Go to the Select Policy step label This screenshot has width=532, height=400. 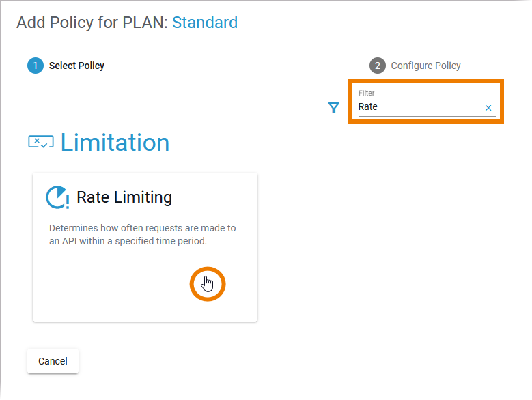coord(76,66)
